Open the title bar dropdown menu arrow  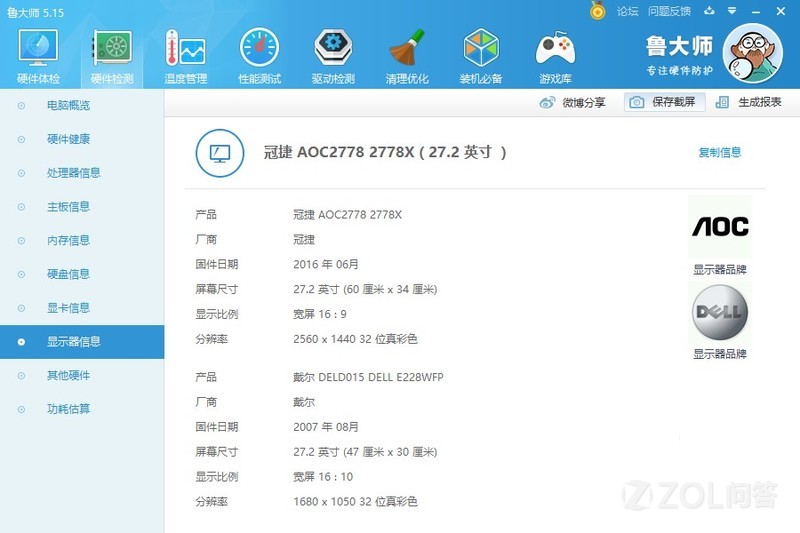[732, 11]
